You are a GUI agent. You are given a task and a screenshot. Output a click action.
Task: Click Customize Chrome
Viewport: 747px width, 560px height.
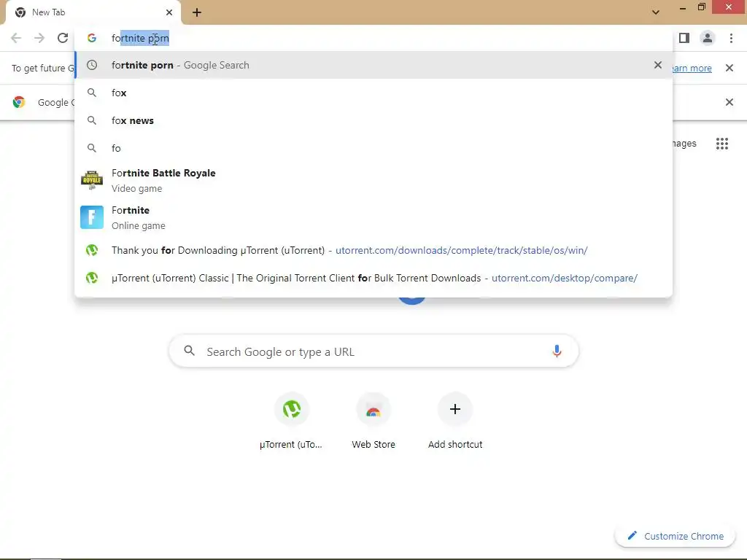676,536
